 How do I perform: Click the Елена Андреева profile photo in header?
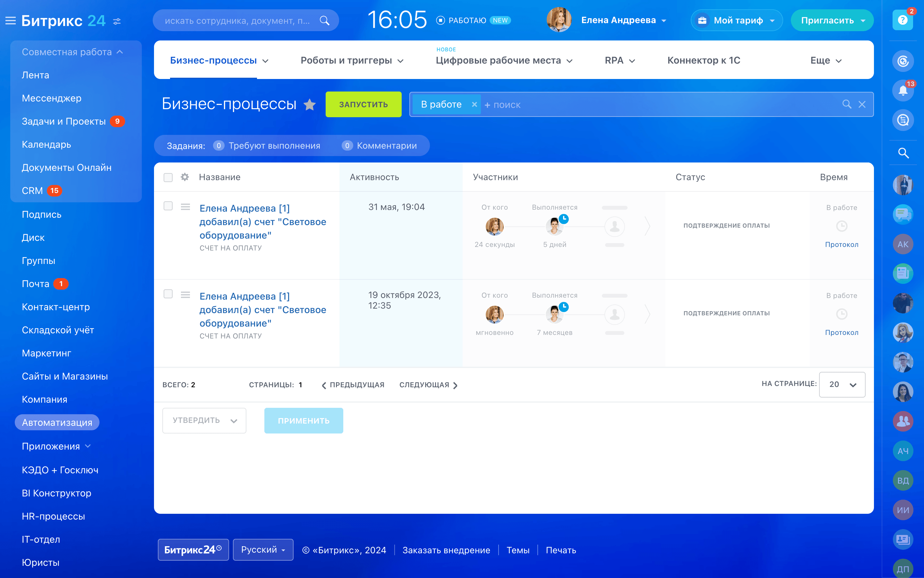click(559, 20)
